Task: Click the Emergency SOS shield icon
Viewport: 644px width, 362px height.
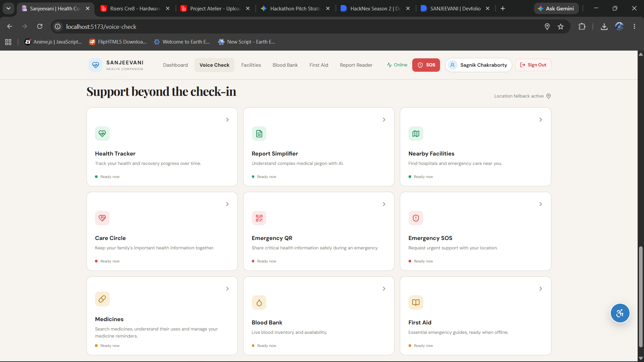Action: tap(416, 218)
